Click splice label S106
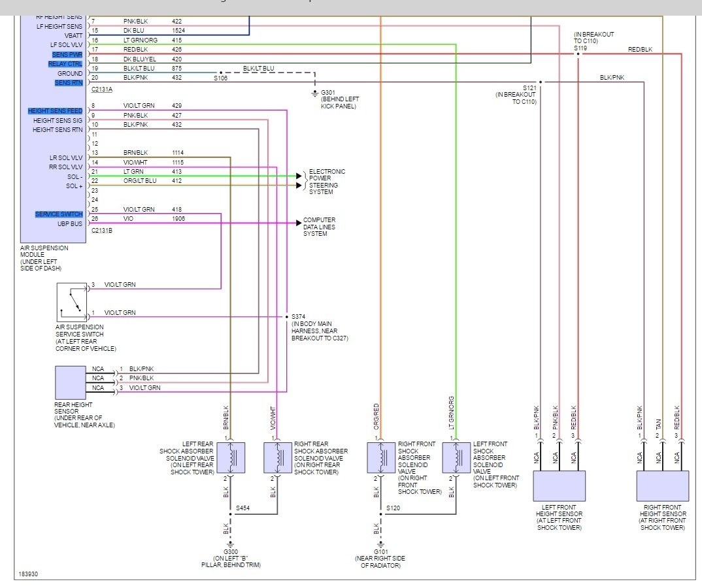This screenshot has height=588, width=702. 220,78
